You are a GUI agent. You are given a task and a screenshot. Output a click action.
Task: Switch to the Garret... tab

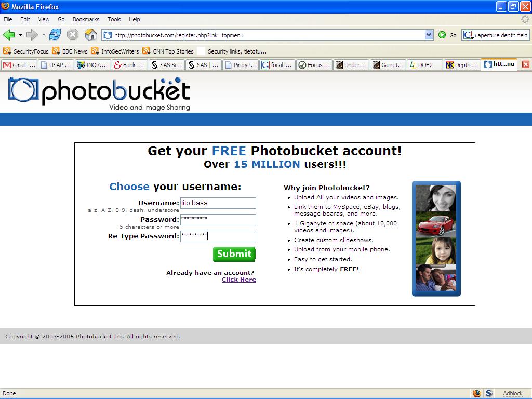click(389, 65)
